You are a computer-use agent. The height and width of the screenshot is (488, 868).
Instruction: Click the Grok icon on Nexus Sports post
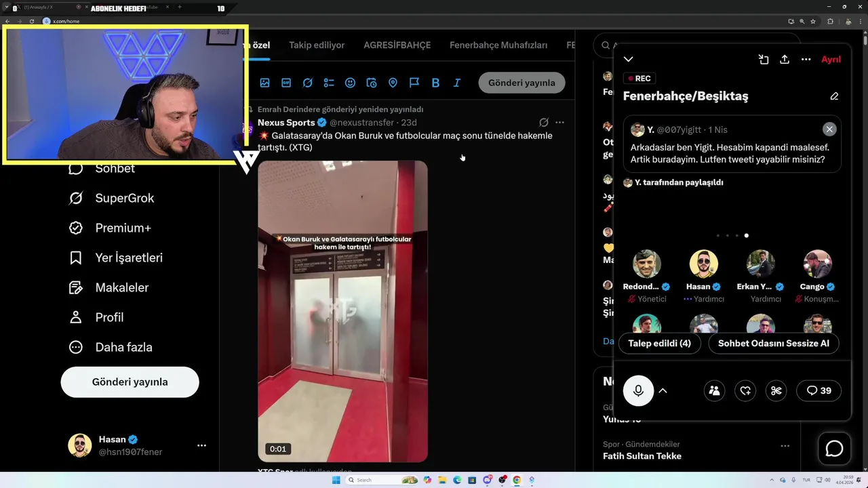(x=543, y=123)
